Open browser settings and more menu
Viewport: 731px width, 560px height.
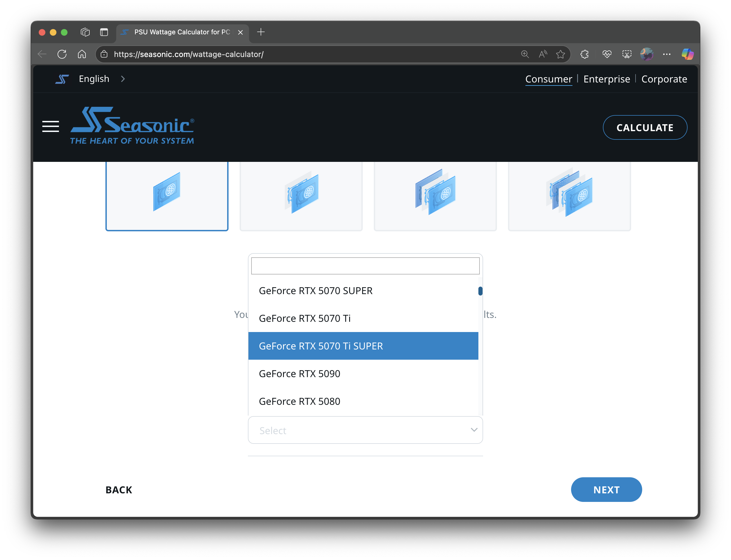667,54
